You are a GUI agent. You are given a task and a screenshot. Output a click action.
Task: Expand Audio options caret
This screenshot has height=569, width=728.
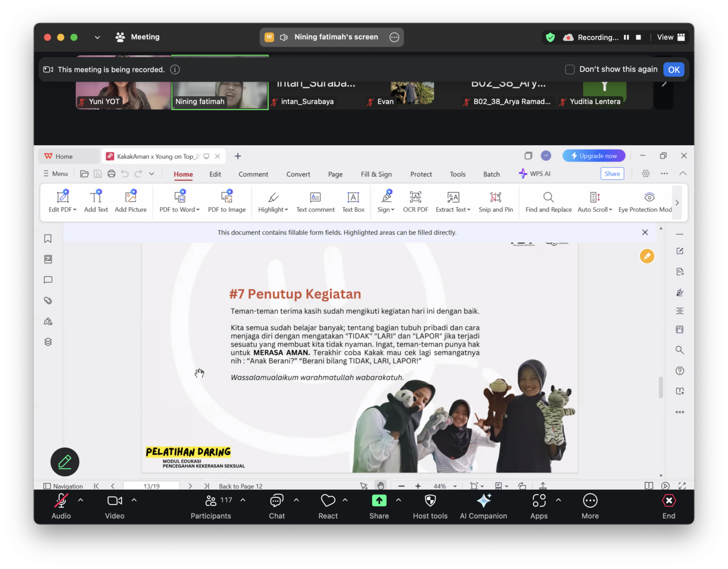[x=81, y=500]
